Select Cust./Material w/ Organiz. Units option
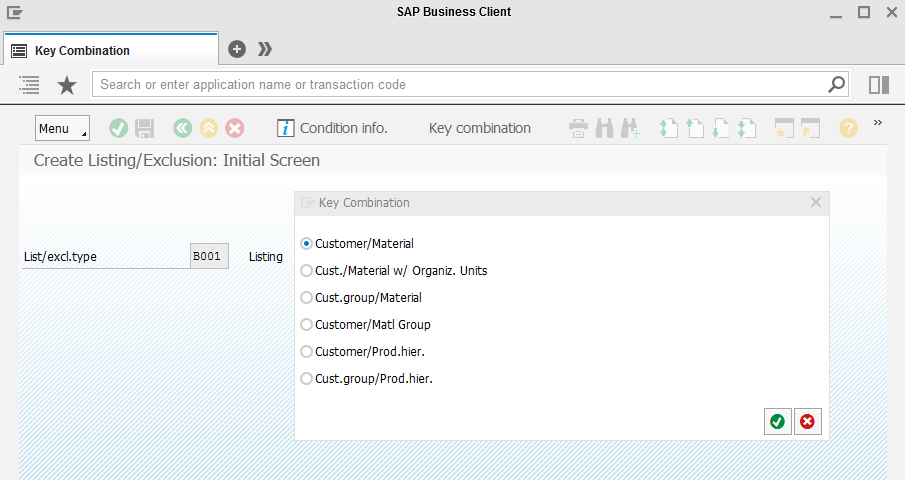905x480 pixels. coord(306,271)
